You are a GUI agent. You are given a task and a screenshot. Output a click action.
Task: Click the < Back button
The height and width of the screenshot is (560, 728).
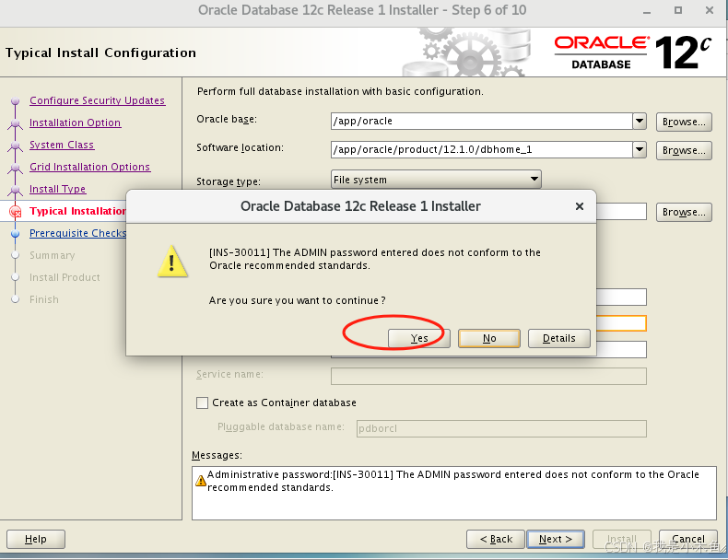coord(496,539)
